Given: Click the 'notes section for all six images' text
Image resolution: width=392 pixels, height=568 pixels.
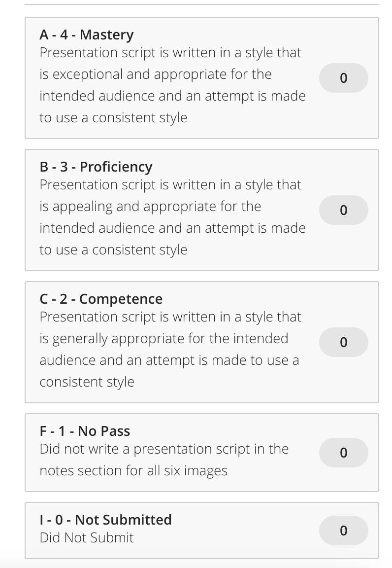Looking at the screenshot, I should 133,471.
